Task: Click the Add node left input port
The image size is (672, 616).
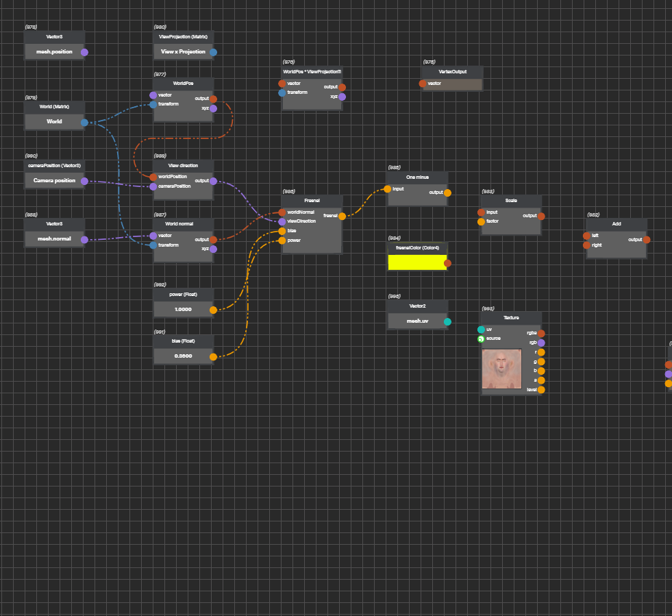Action: [x=586, y=236]
